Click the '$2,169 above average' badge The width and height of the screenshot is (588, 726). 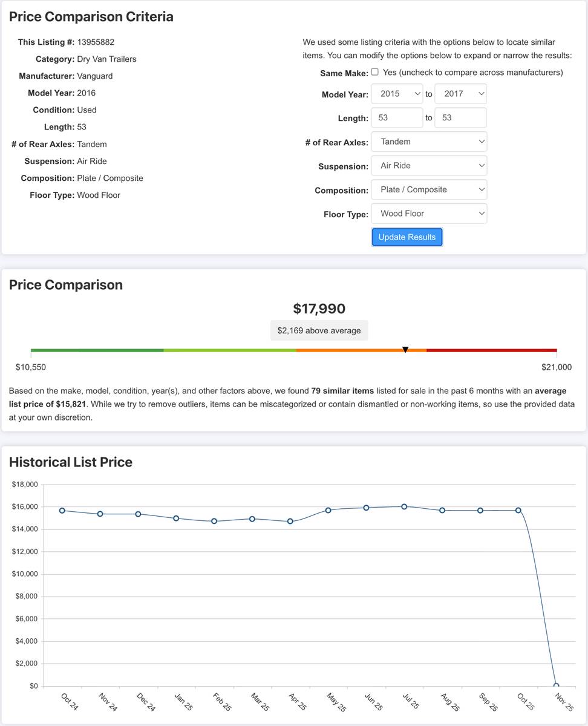point(319,330)
